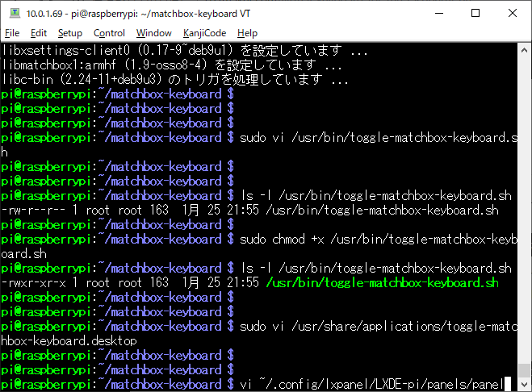Click the 'oard.sh' wrapped line
The image size is (532, 392).
point(23,254)
